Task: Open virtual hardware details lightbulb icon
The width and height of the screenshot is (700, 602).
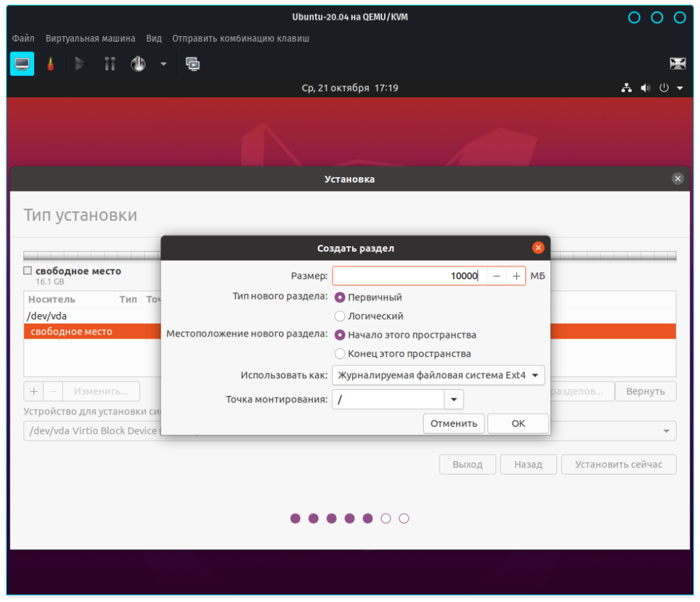Action: tap(50, 64)
